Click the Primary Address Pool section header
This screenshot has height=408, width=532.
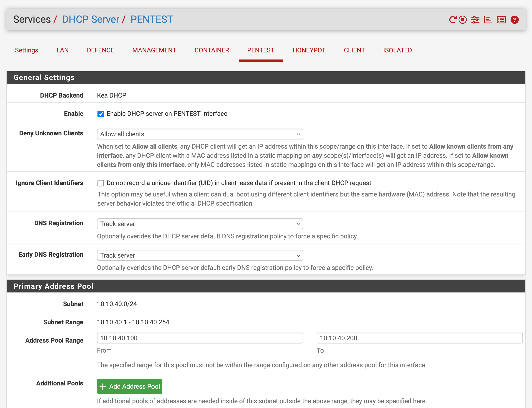(266, 286)
